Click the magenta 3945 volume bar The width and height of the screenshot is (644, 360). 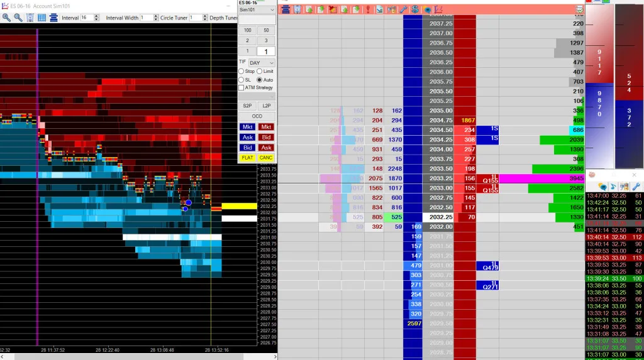[541, 178]
